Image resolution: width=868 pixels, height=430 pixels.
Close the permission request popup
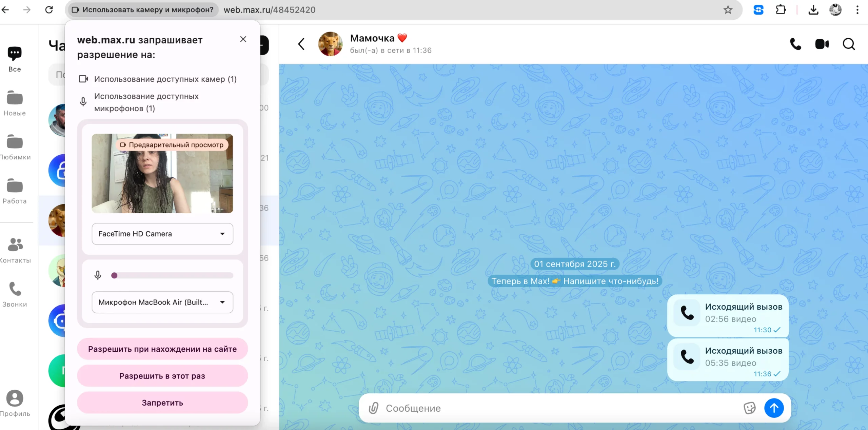coord(243,39)
